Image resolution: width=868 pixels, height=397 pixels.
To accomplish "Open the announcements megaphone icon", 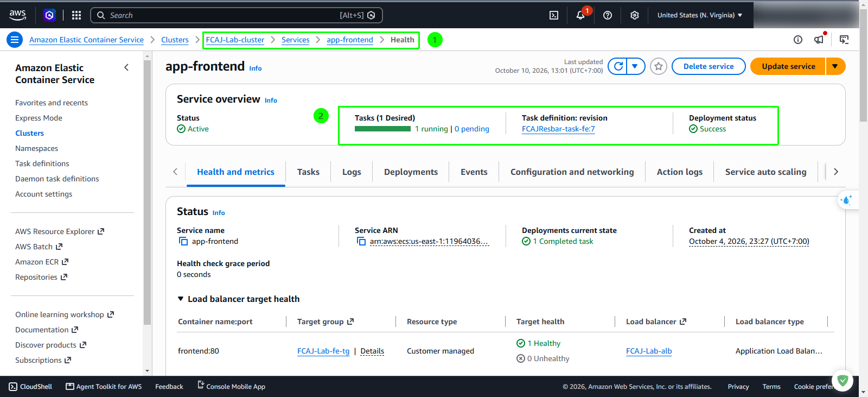I will pos(819,40).
